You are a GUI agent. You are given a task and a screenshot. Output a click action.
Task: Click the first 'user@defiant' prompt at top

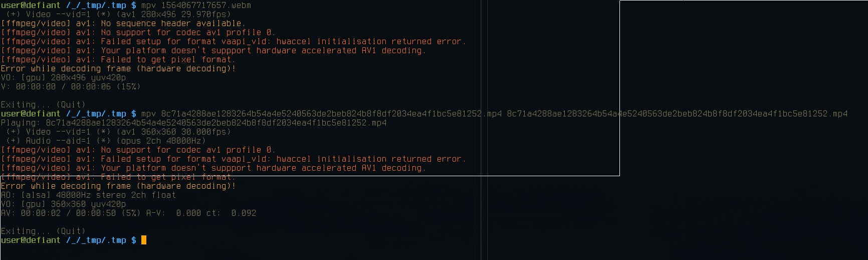tap(31, 5)
